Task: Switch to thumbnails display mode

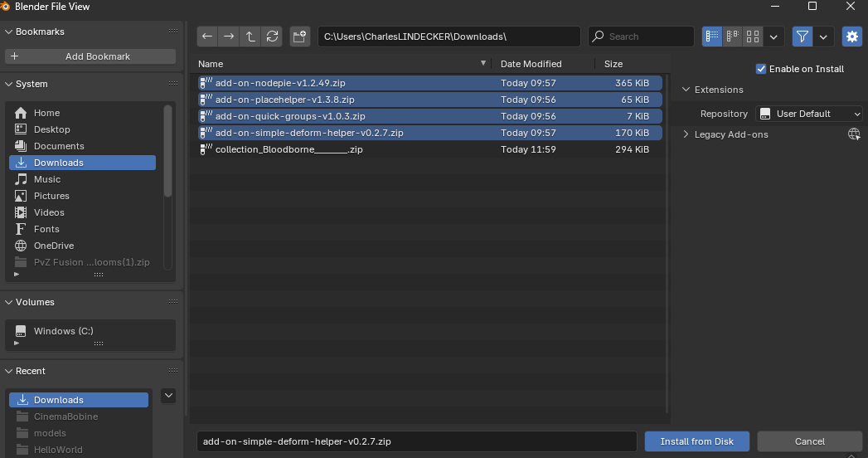Action: 753,37
